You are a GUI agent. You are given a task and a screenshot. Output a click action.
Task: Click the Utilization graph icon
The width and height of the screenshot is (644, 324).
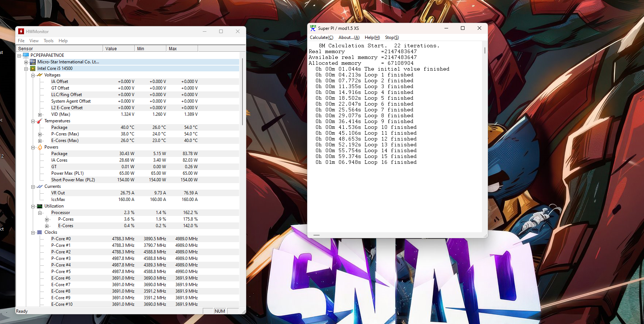click(x=40, y=206)
